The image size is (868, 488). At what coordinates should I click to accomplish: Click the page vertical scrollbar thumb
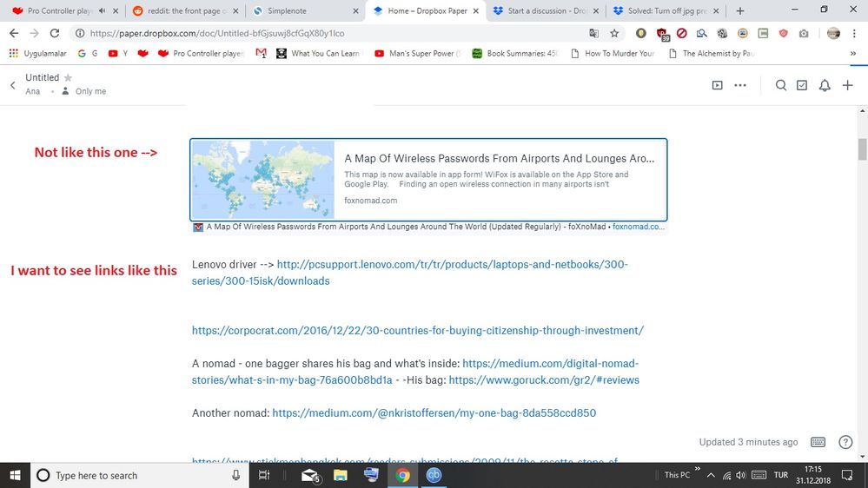863,149
